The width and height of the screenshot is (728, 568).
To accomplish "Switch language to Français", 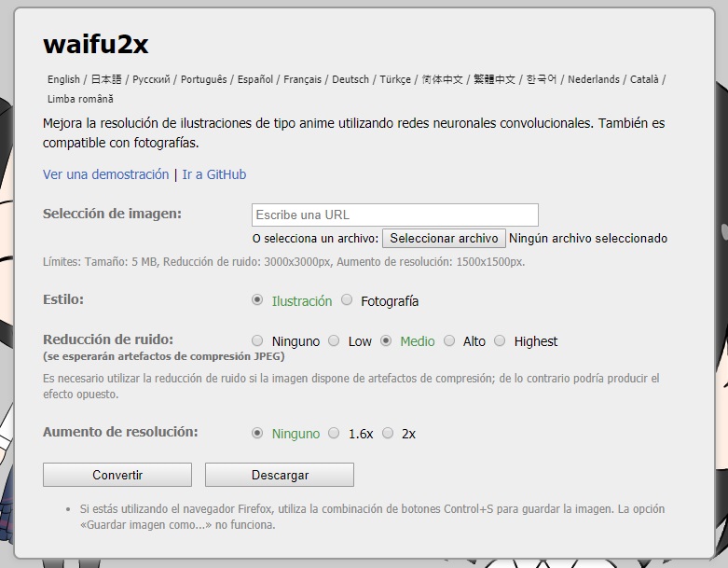I will (303, 79).
